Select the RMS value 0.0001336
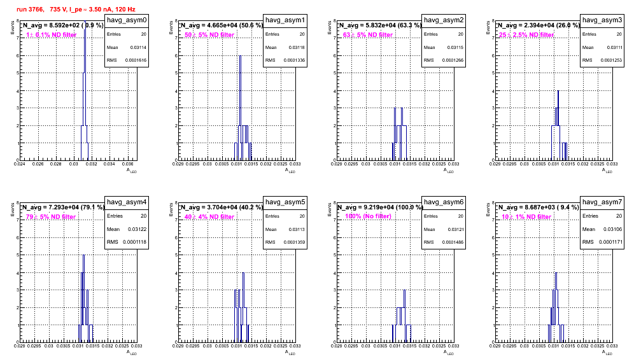The height and width of the screenshot is (364, 634). click(294, 60)
